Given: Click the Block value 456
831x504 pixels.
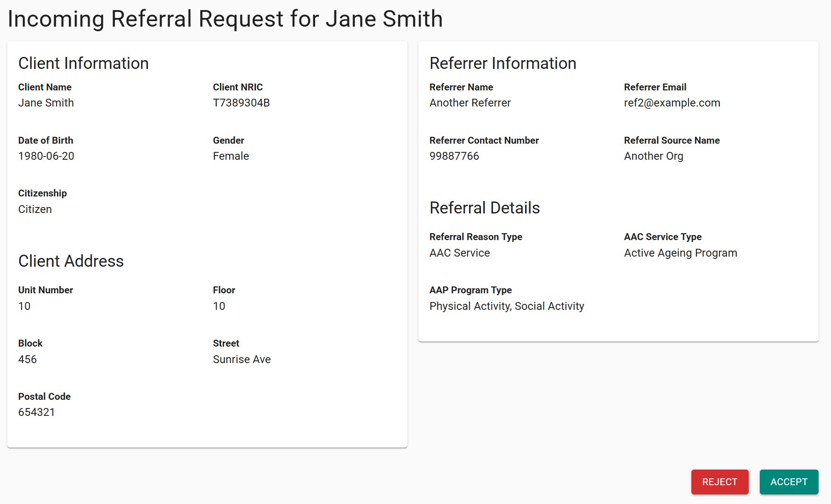Looking at the screenshot, I should (27, 359).
